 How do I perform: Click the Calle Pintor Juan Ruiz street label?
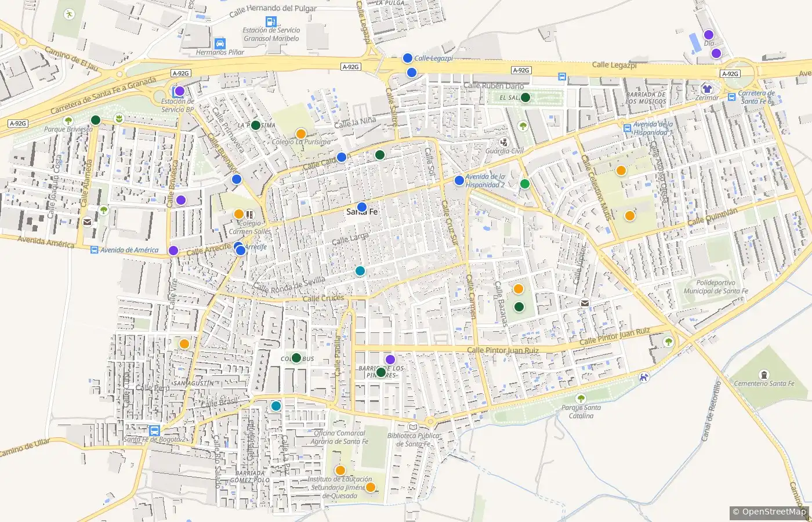(503, 350)
